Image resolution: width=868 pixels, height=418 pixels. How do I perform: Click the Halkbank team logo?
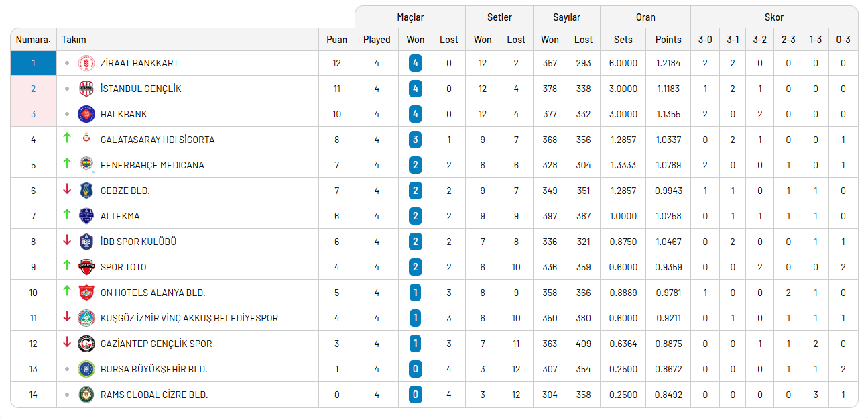coord(87,114)
